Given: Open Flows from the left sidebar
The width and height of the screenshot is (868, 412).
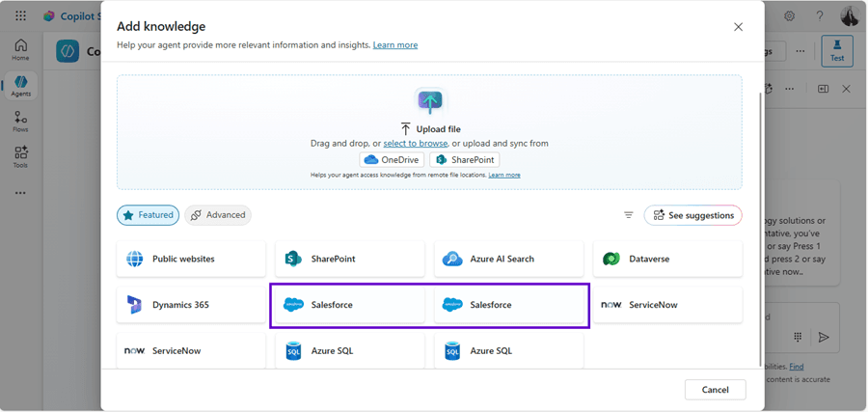Looking at the screenshot, I should click(20, 122).
